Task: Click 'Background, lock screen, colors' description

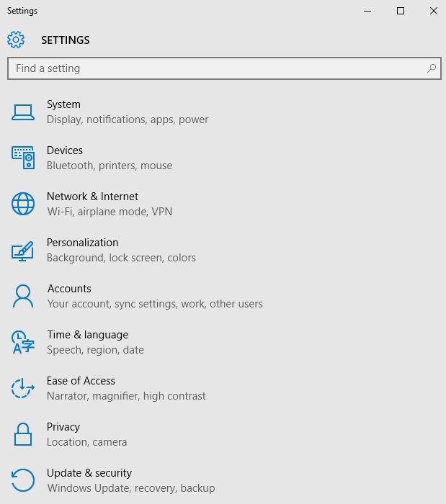Action: point(121,258)
